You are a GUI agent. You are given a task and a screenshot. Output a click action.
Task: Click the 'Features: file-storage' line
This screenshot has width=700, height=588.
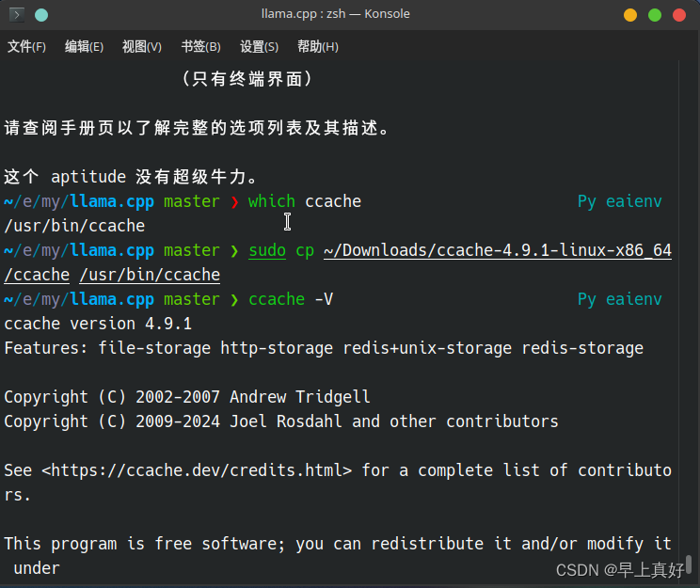pyautogui.click(x=324, y=348)
